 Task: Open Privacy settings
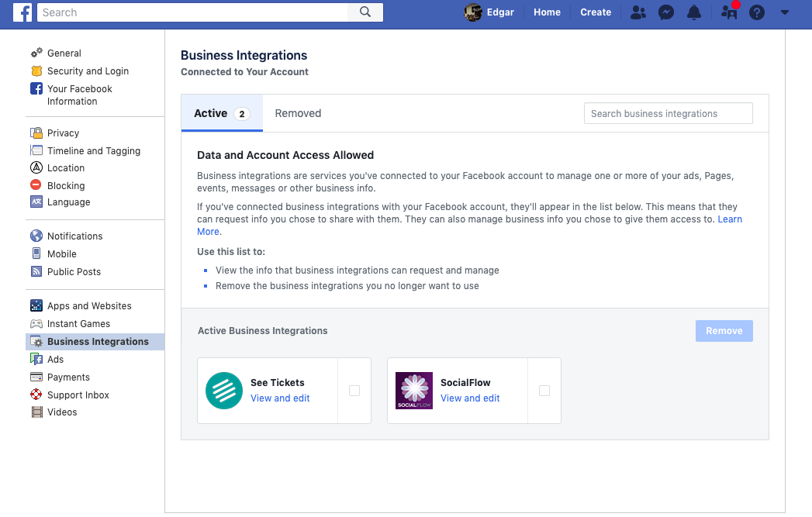pyautogui.click(x=63, y=133)
